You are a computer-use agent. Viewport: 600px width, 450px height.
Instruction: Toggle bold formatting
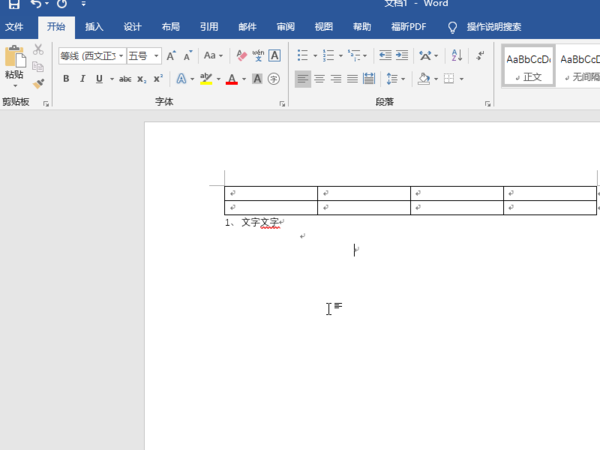66,79
